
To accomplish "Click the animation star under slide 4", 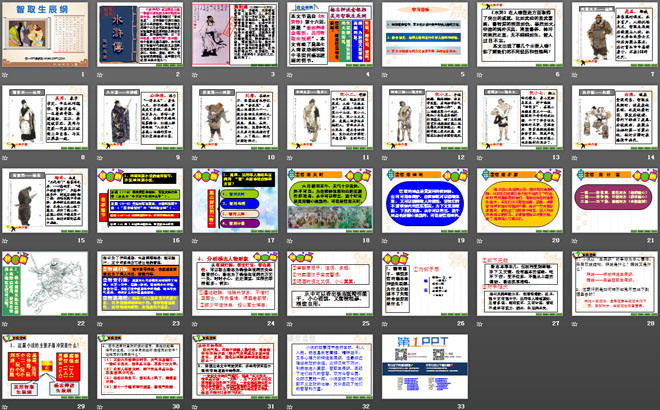I will pos(290,75).
